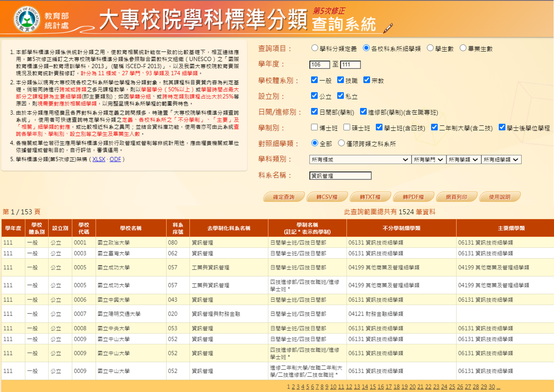Image resolution: width=554 pixels, height=392 pixels.
Task: Choose the 學生數 radio option
Action: (x=430, y=48)
